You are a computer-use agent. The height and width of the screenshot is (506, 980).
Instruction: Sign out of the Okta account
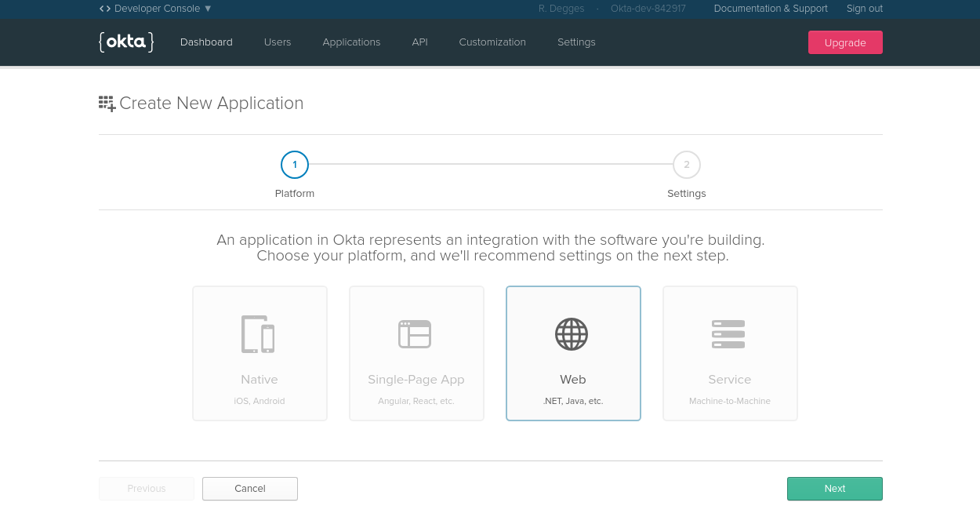(865, 9)
